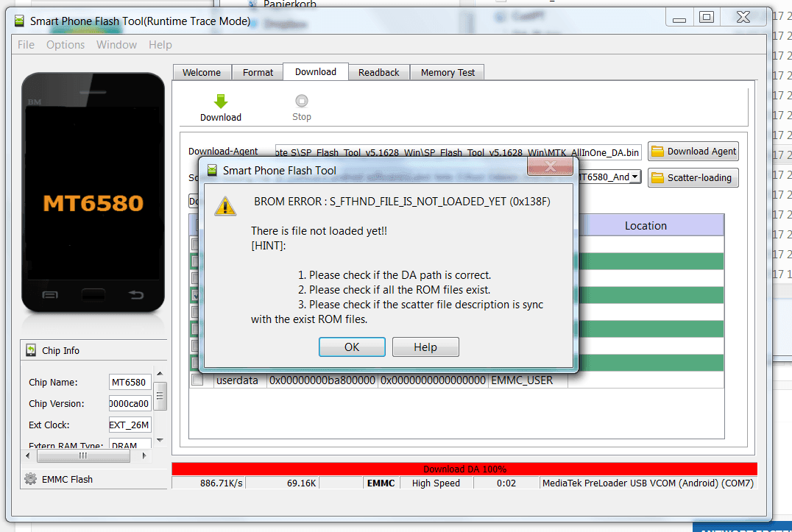Screen dimensions: 792x532
Task: Switch to the Welcome tab
Action: click(x=202, y=72)
